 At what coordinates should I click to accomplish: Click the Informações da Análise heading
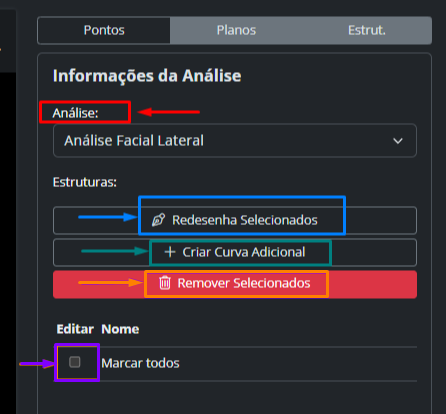(147, 76)
